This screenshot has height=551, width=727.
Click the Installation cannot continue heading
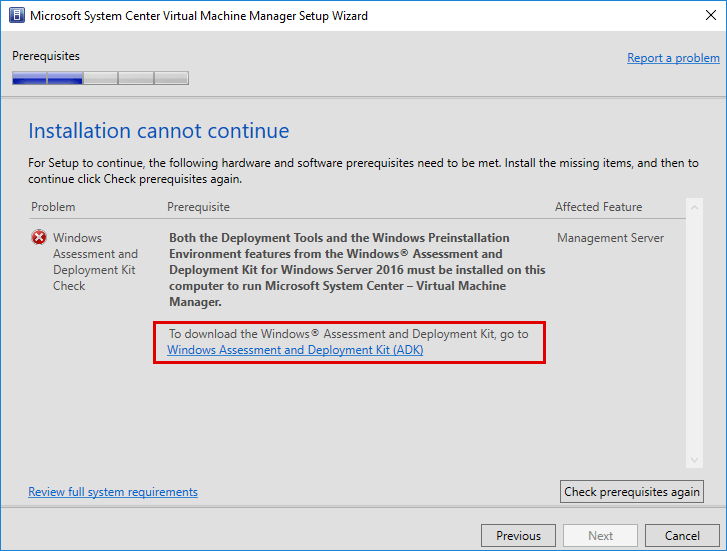159,131
